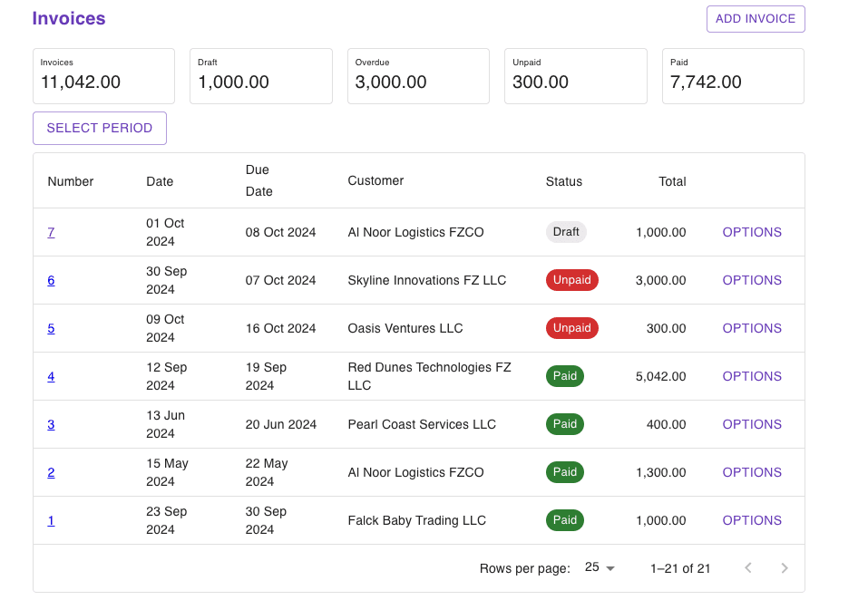Go to next page using right chevron
This screenshot has width=868, height=600.
point(784,567)
